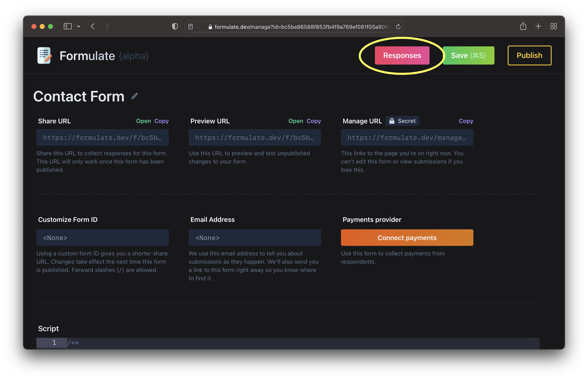Save the form with Save button
The height and width of the screenshot is (380, 588).
[x=468, y=55]
